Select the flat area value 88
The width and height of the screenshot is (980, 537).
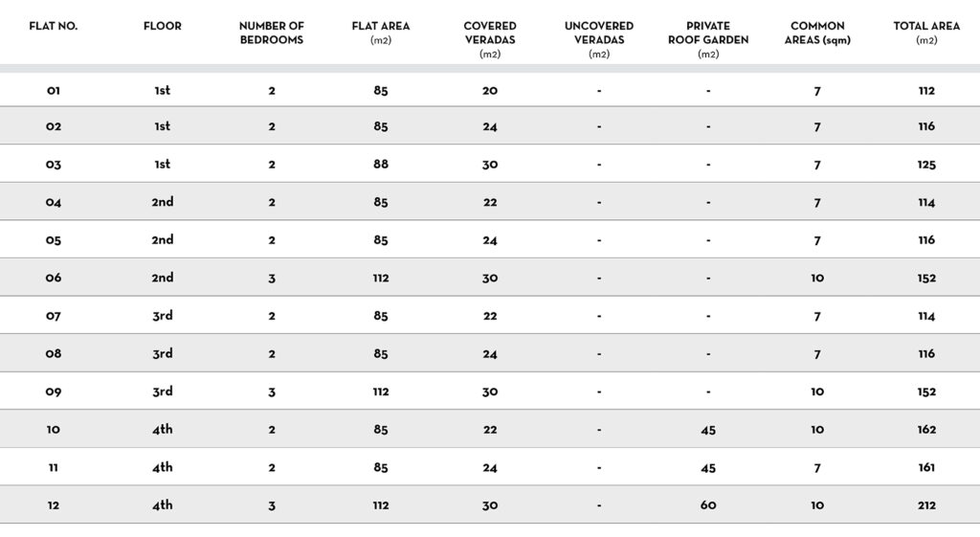click(x=380, y=165)
